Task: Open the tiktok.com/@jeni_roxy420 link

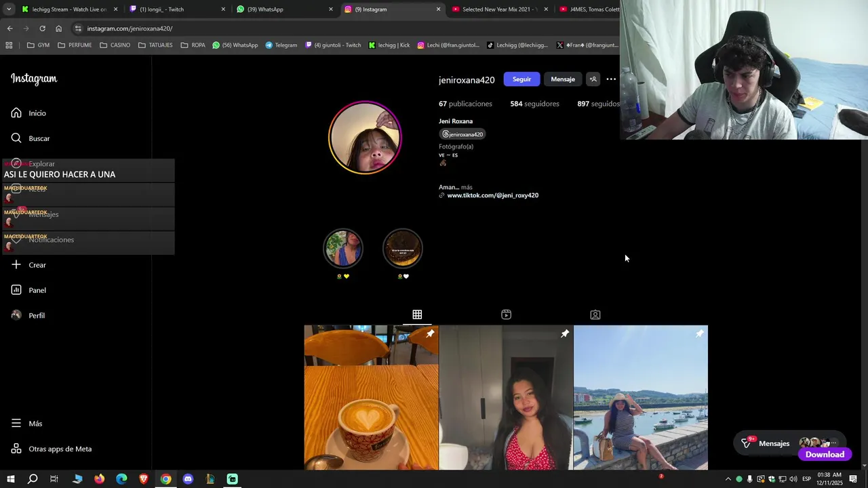Action: (x=492, y=195)
